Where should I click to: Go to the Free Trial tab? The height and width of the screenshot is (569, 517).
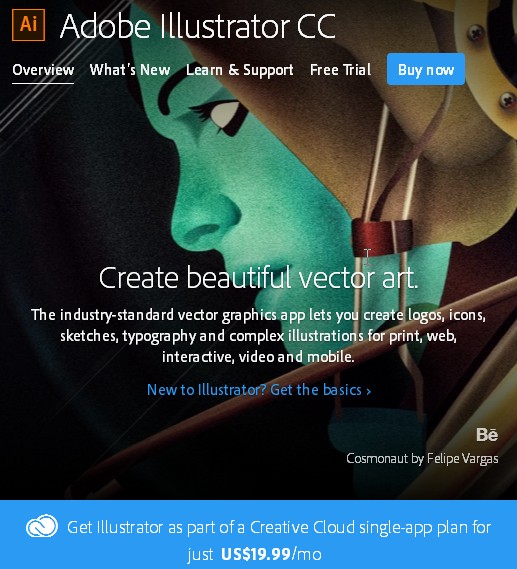point(340,70)
